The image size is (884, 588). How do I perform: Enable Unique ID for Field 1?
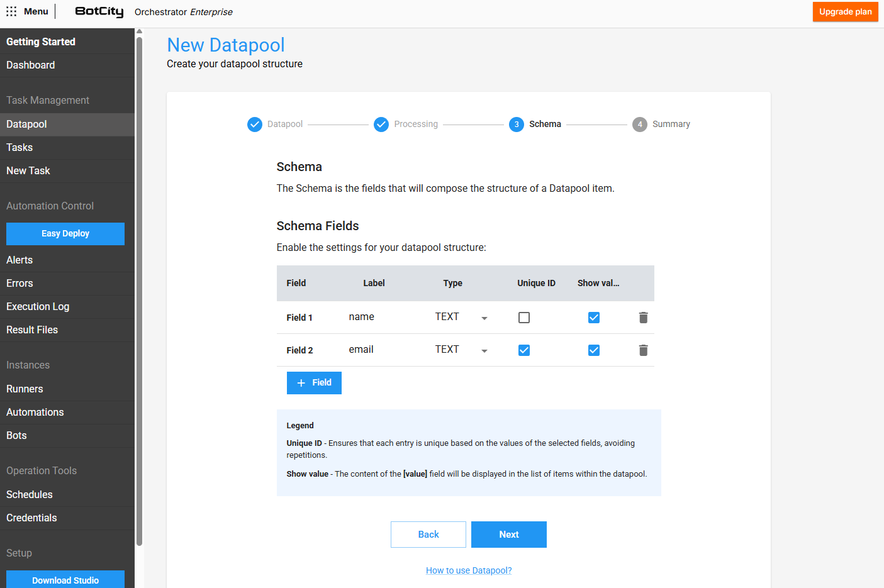pyautogui.click(x=524, y=318)
